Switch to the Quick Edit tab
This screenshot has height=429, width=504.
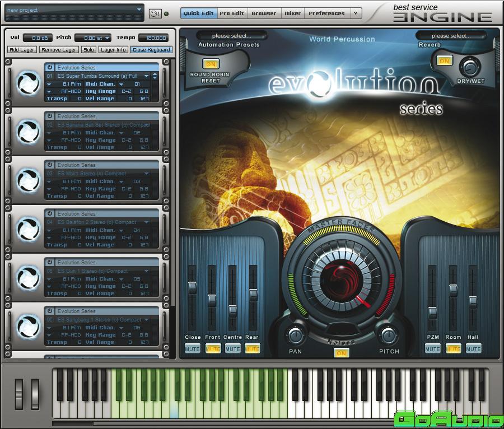click(199, 13)
